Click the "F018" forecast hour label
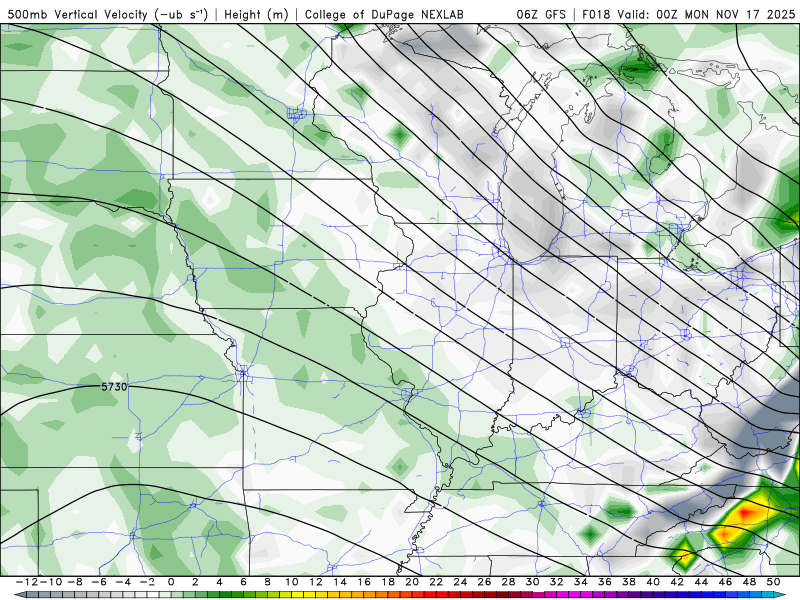800x600 pixels. click(596, 14)
